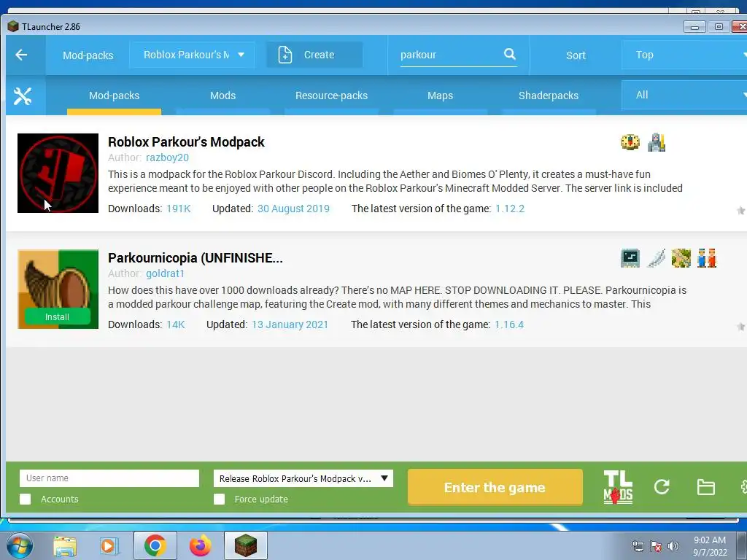The width and height of the screenshot is (747, 560).
Task: Open the Roblox Parkour's Modpack title
Action: click(x=186, y=142)
